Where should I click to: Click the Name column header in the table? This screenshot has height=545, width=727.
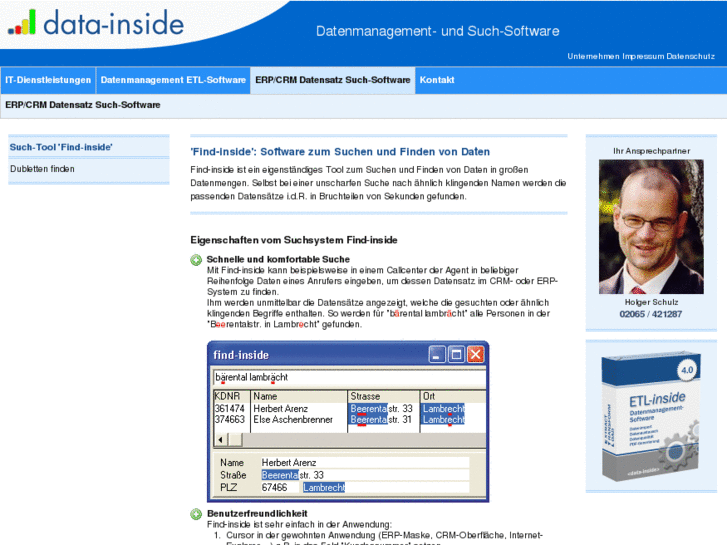(x=299, y=396)
